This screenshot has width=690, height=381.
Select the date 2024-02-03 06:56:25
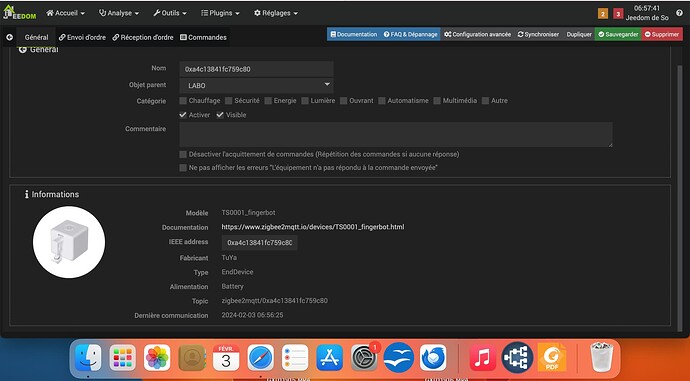pos(252,315)
